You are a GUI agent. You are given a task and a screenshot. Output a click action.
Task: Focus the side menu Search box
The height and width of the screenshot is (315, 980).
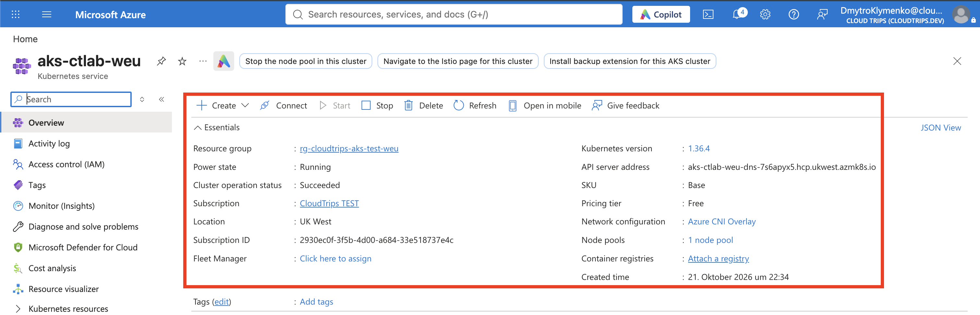[x=71, y=99]
